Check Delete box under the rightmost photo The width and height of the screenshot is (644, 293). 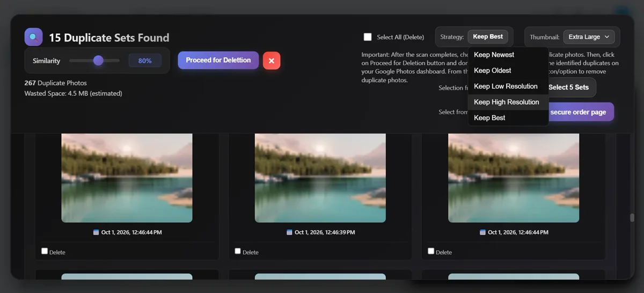click(x=431, y=251)
